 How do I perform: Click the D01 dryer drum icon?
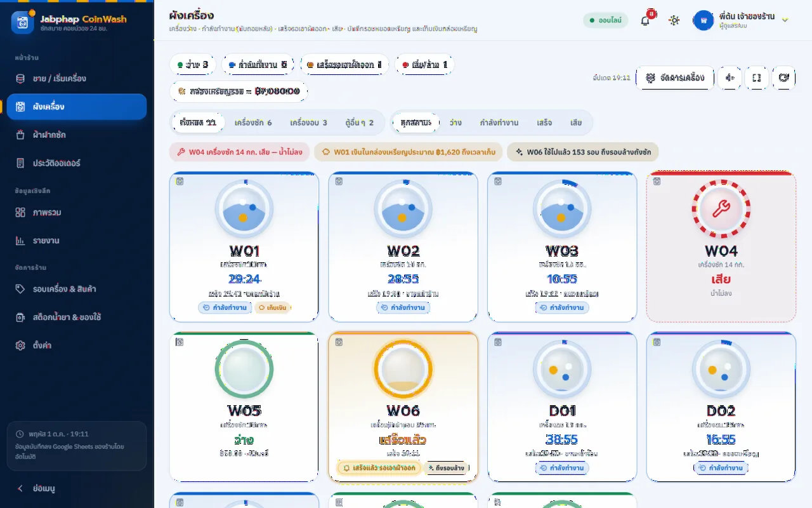pos(562,369)
